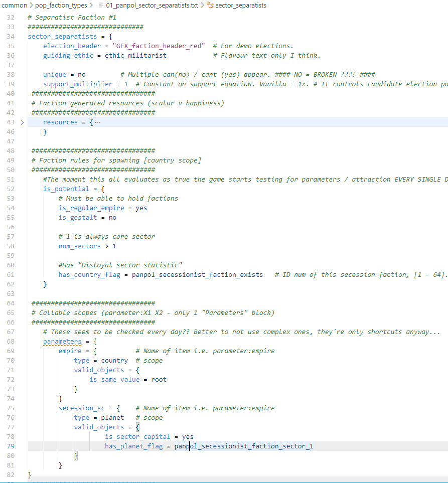Image resolution: width=448 pixels, height=483 pixels.
Task: Click the 'unique' key on line 38
Action: [x=55, y=75]
